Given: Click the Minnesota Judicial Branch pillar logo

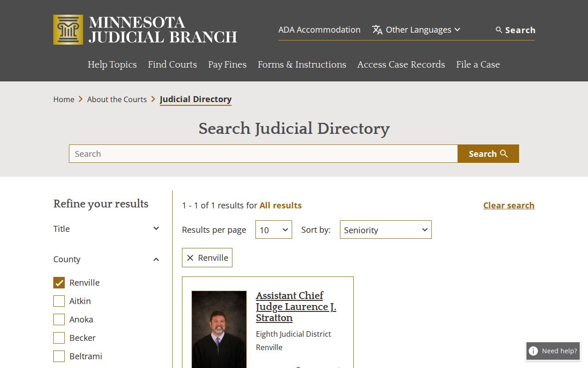Looking at the screenshot, I should click(x=68, y=30).
